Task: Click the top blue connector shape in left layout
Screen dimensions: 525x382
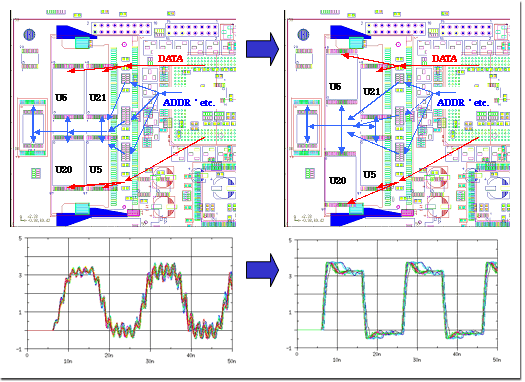Action: [x=76, y=32]
